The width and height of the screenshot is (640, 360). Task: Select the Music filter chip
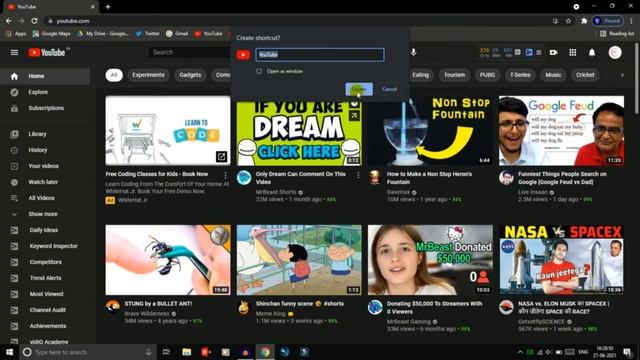tap(553, 75)
